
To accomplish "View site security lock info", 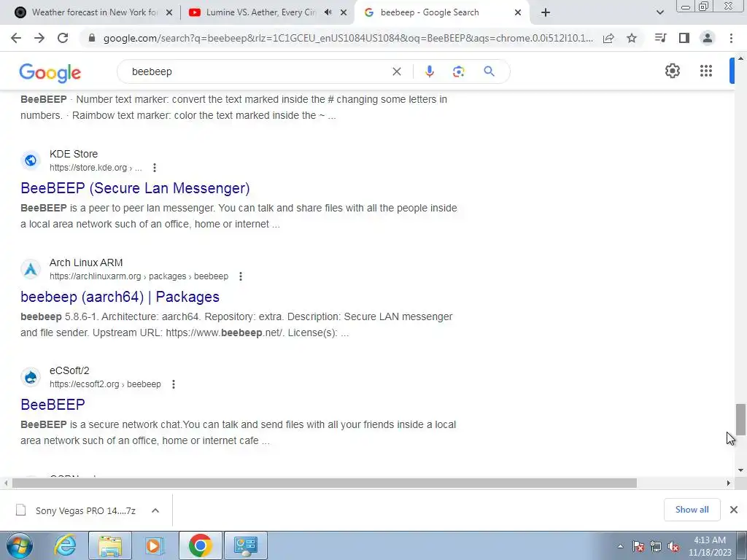I will [92, 38].
